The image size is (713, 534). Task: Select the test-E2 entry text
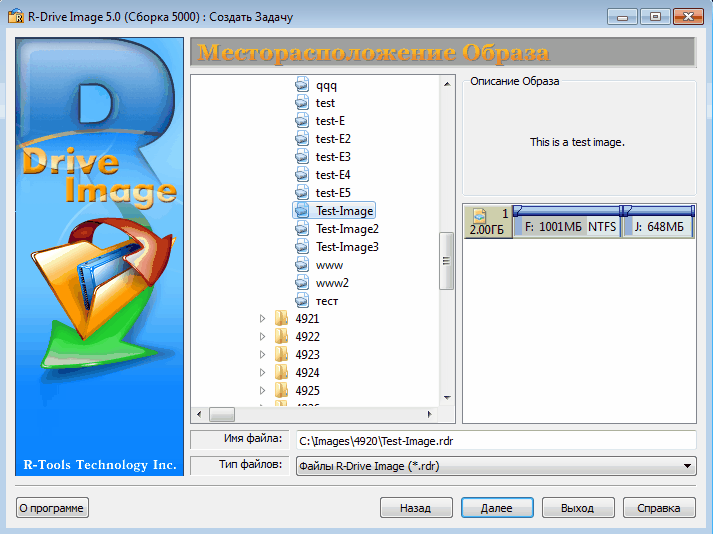tap(333, 139)
